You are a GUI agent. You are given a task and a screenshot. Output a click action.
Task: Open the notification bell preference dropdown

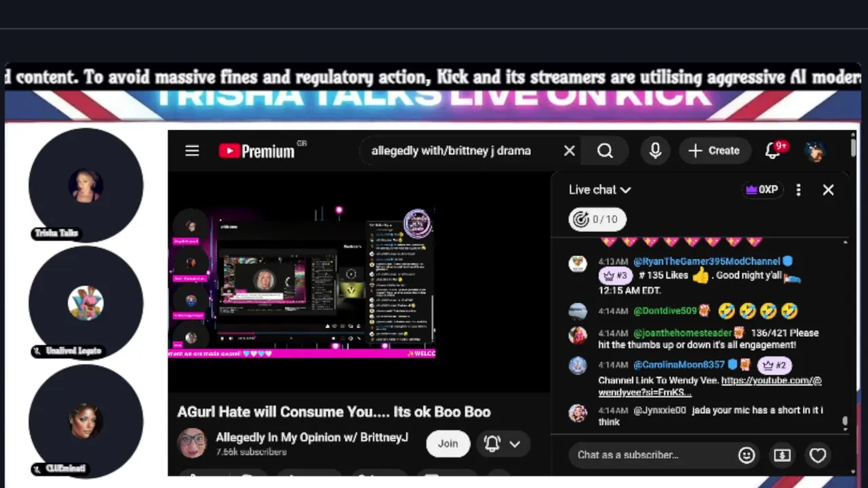[502, 443]
